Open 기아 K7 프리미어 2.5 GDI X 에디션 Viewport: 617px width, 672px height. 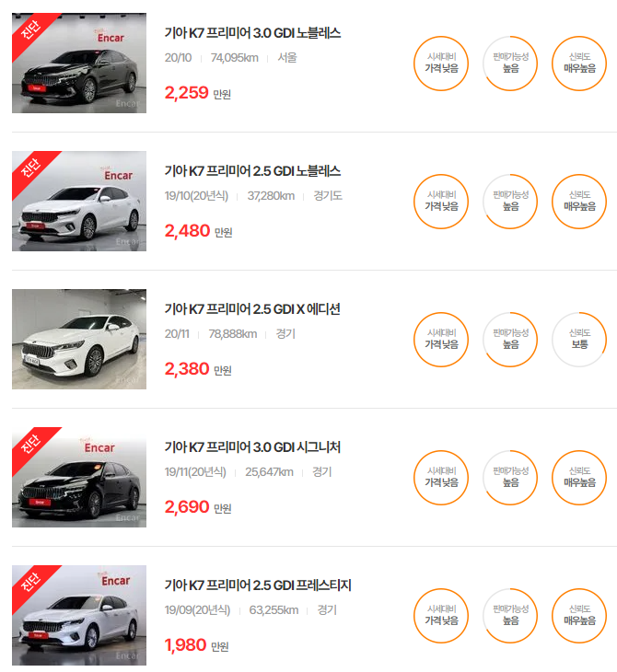252,309
